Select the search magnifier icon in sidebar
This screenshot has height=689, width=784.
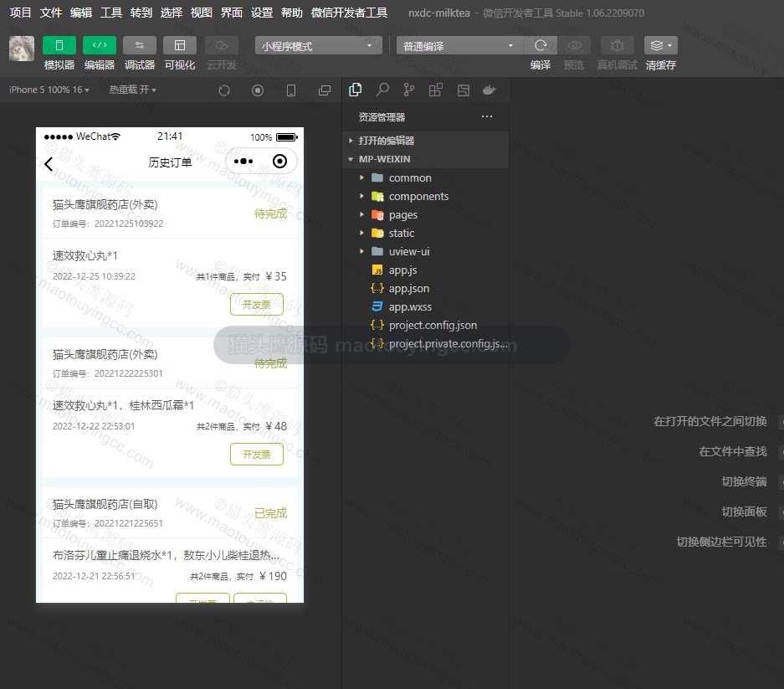[382, 90]
